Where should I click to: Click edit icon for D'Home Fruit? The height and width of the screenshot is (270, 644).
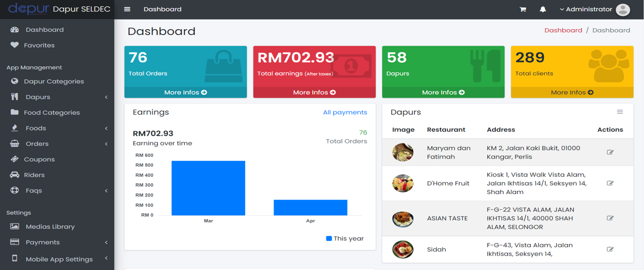[x=610, y=183]
